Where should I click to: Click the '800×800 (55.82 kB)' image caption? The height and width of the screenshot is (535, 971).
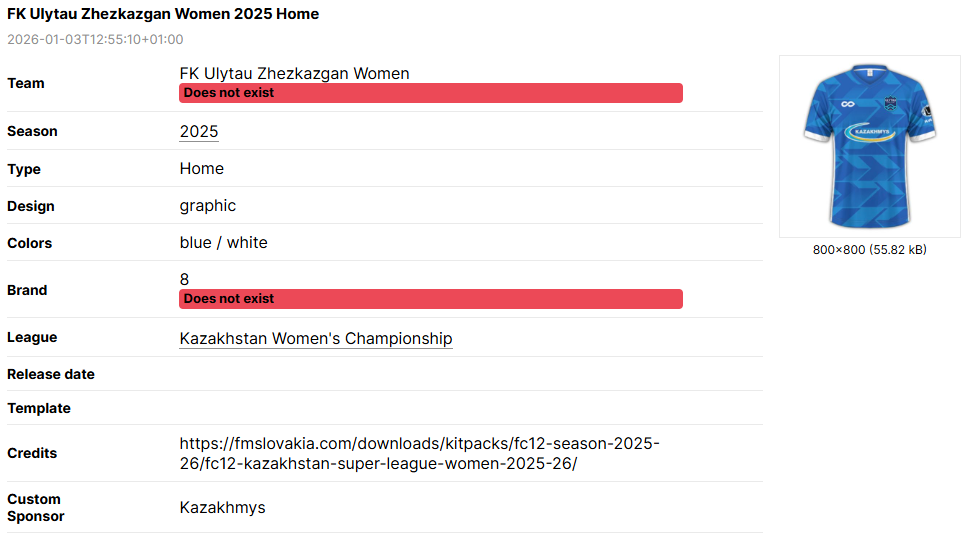869,250
